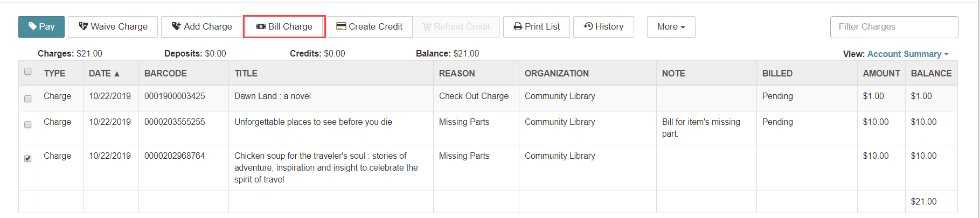The width and height of the screenshot is (980, 218).
Task: Click the Pay tag icon
Action: tap(32, 26)
